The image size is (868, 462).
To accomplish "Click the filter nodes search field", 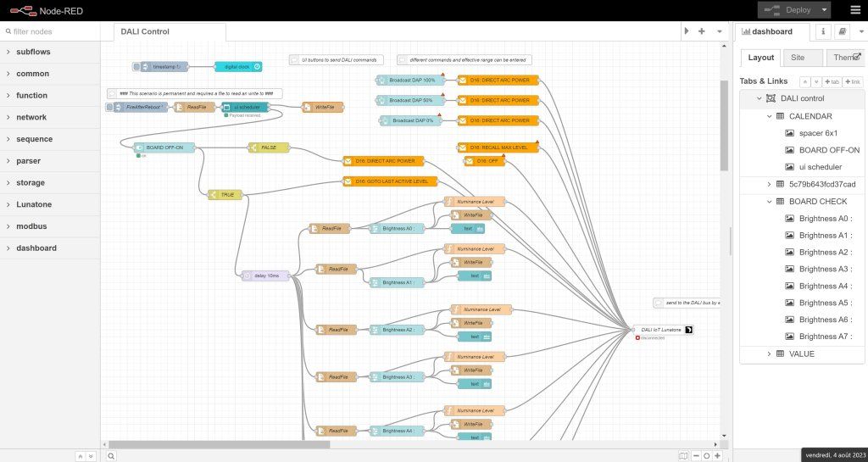I will click(x=55, y=31).
